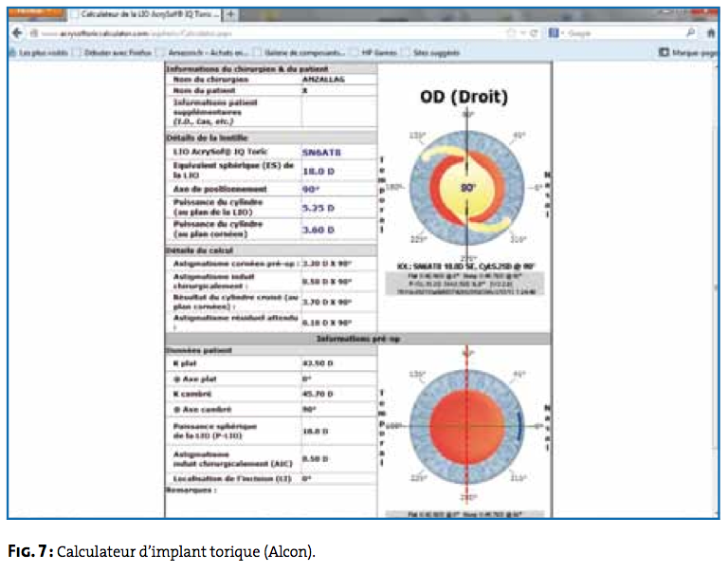
Task: Click the 18.0 D spherical equivalent value
Action: click(x=318, y=172)
